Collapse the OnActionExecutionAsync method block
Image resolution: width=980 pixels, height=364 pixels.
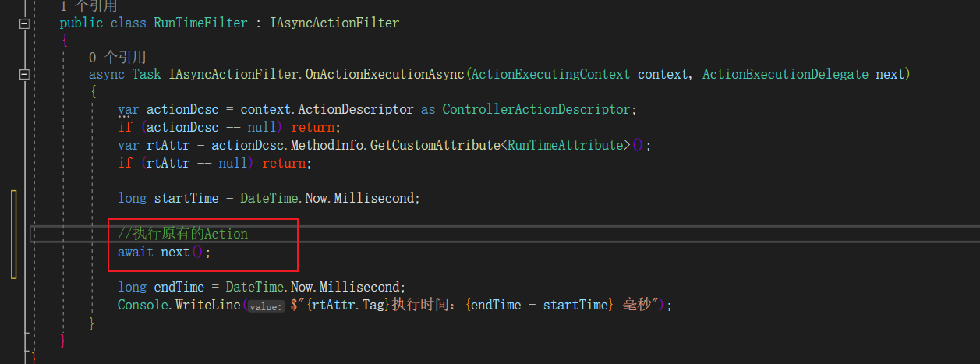pos(24,75)
